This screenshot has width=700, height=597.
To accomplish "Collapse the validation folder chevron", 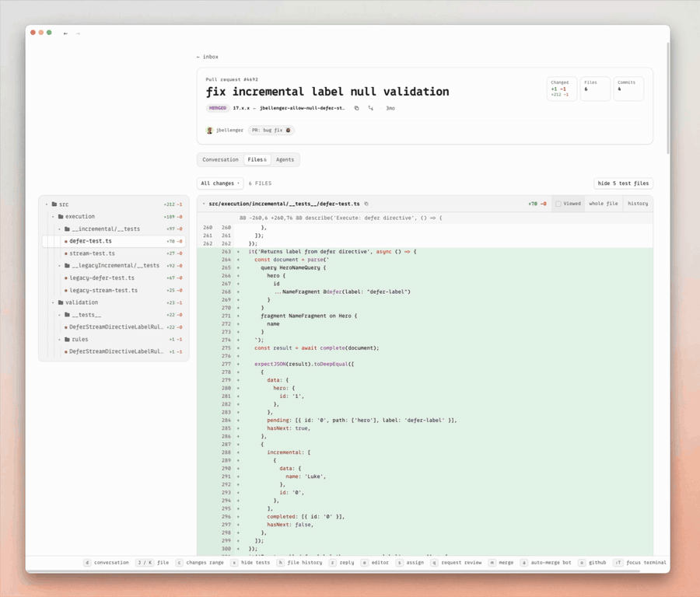I will pyautogui.click(x=53, y=302).
